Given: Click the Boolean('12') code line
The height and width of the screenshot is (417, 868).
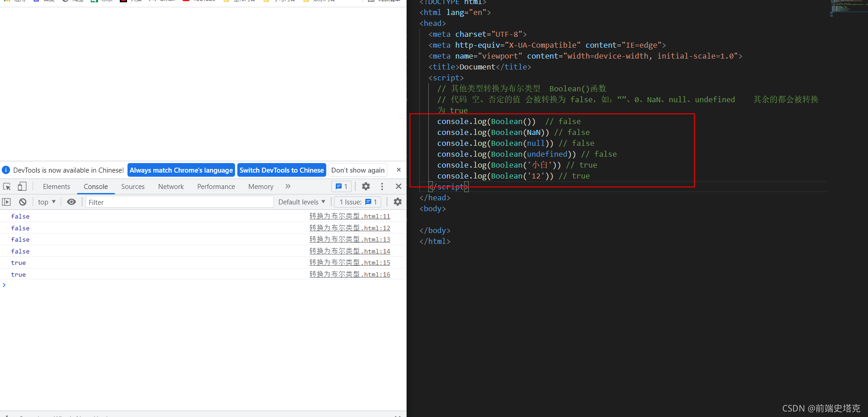Looking at the screenshot, I should point(514,176).
